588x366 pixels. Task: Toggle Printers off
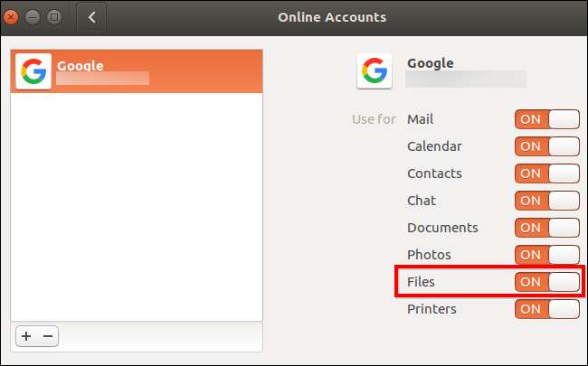(x=546, y=309)
